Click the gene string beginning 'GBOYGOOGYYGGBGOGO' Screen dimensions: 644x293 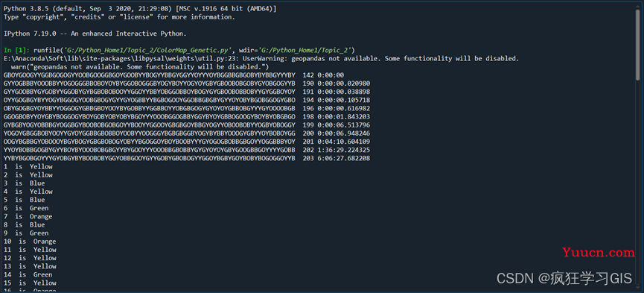150,75
